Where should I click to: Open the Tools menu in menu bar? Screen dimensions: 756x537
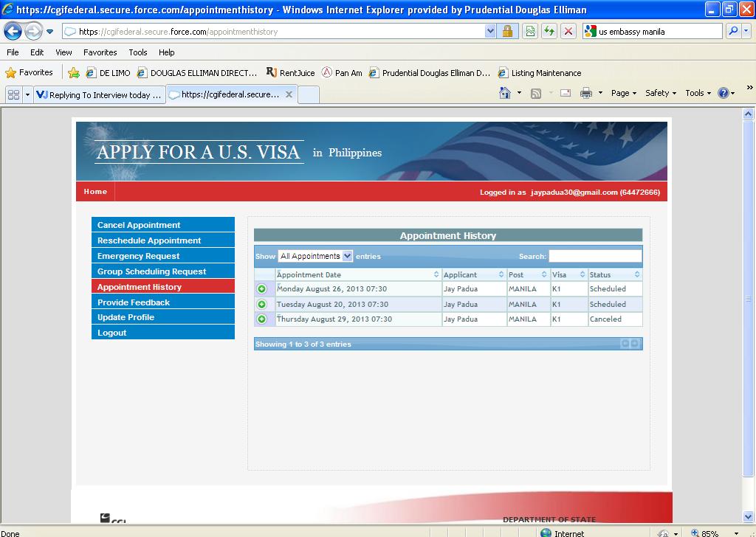[138, 52]
